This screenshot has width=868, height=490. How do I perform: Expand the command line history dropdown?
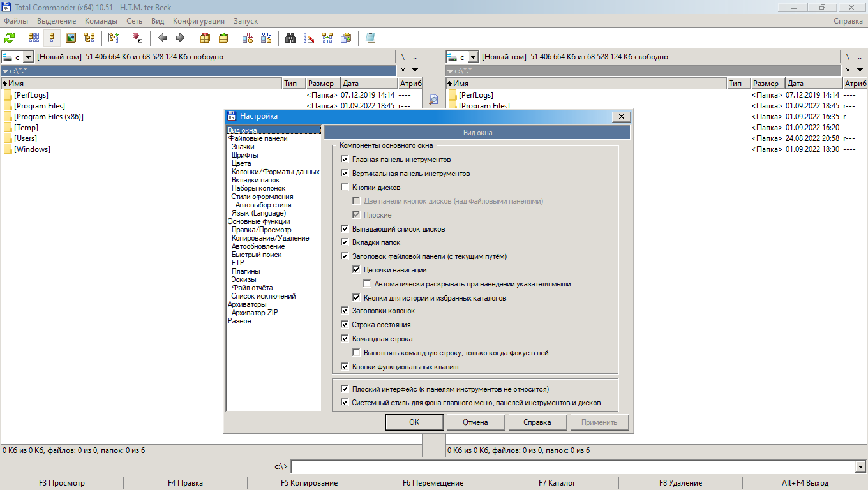pos(861,467)
